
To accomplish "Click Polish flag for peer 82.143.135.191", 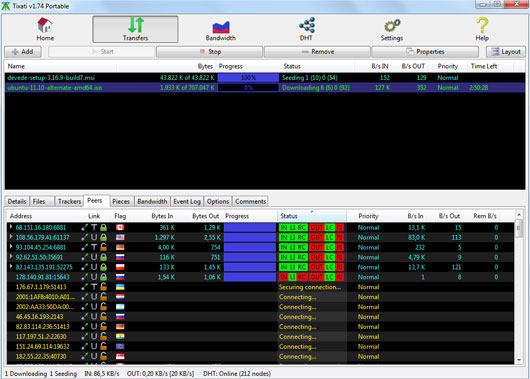I will [x=120, y=267].
